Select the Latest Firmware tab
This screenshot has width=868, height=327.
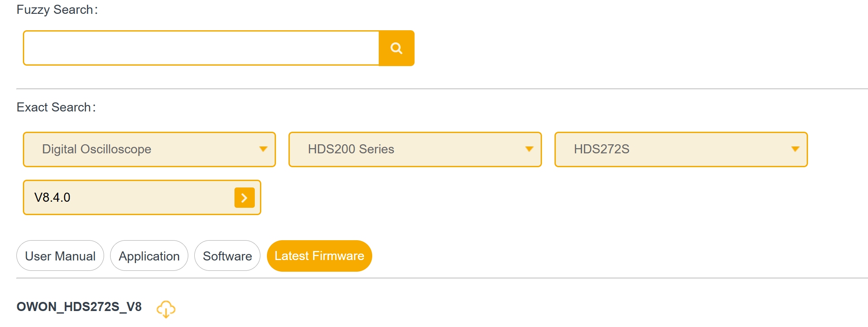(319, 256)
